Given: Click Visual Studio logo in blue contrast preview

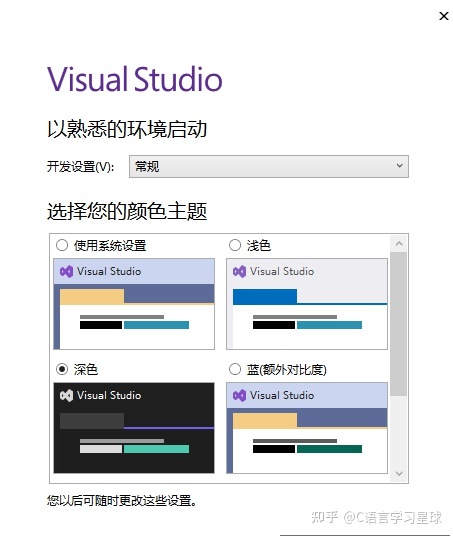Looking at the screenshot, I should [x=239, y=396].
